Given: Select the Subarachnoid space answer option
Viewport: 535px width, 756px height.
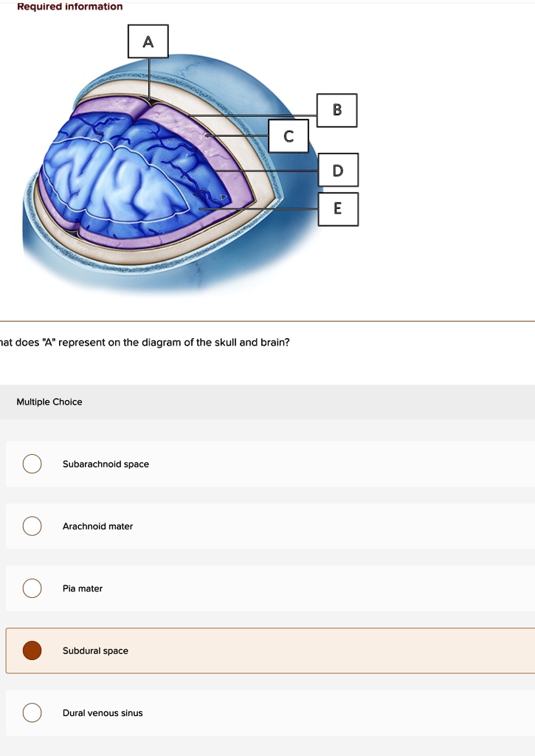Looking at the screenshot, I should pos(32,464).
